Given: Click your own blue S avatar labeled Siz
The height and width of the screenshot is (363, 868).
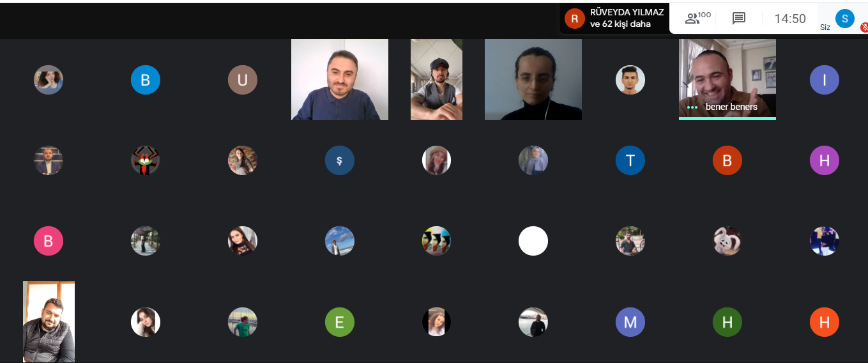Looking at the screenshot, I should (x=845, y=19).
